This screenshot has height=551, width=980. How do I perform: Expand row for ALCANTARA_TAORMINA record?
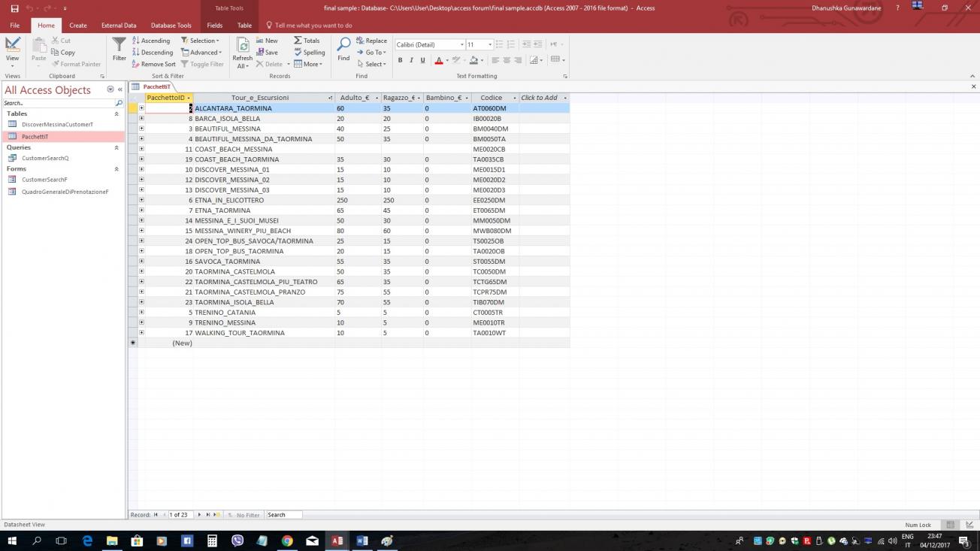point(141,108)
